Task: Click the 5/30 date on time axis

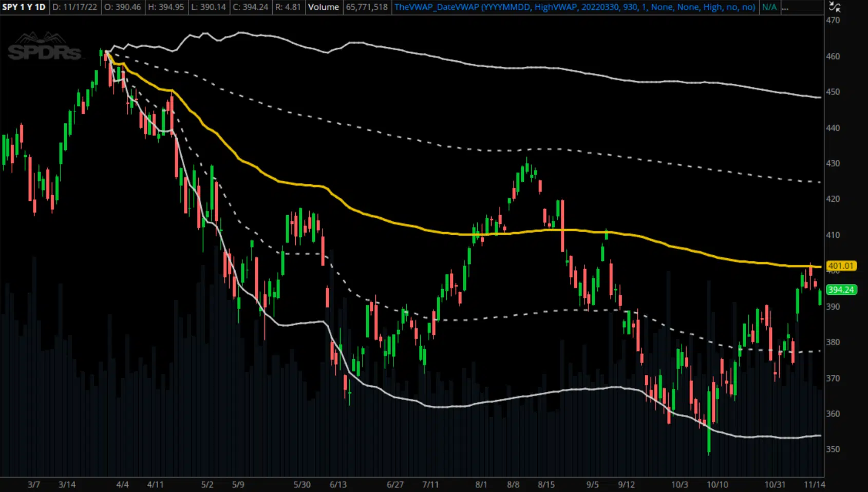Action: (x=302, y=484)
